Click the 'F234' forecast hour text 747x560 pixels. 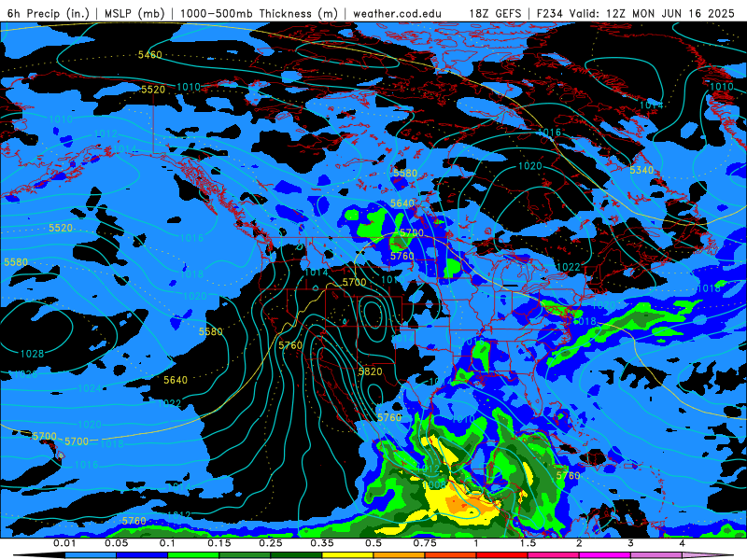coord(549,13)
